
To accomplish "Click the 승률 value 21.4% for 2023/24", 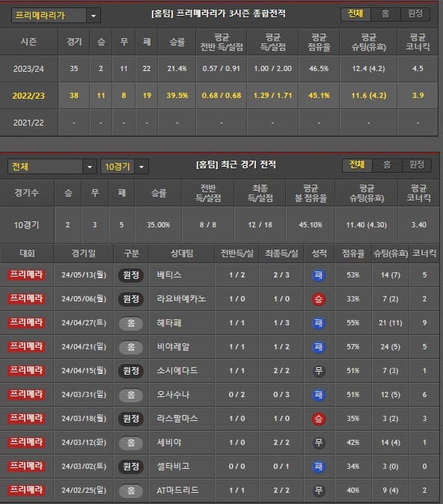I will (x=177, y=69).
